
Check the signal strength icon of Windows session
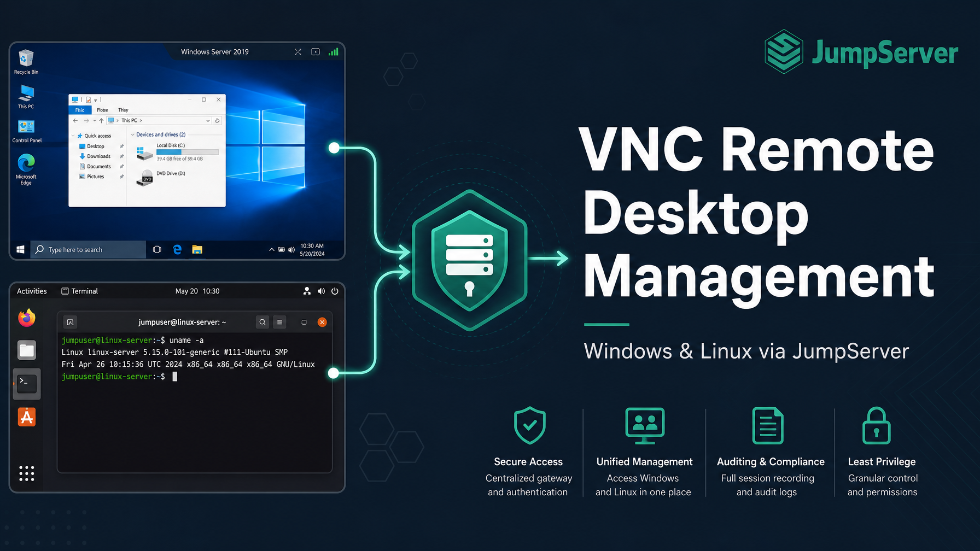[334, 52]
